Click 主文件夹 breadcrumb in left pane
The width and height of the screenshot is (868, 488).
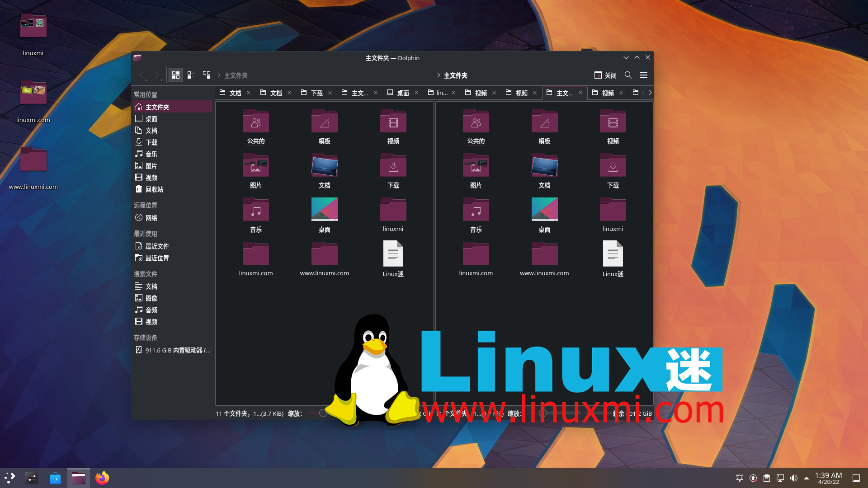click(x=236, y=75)
